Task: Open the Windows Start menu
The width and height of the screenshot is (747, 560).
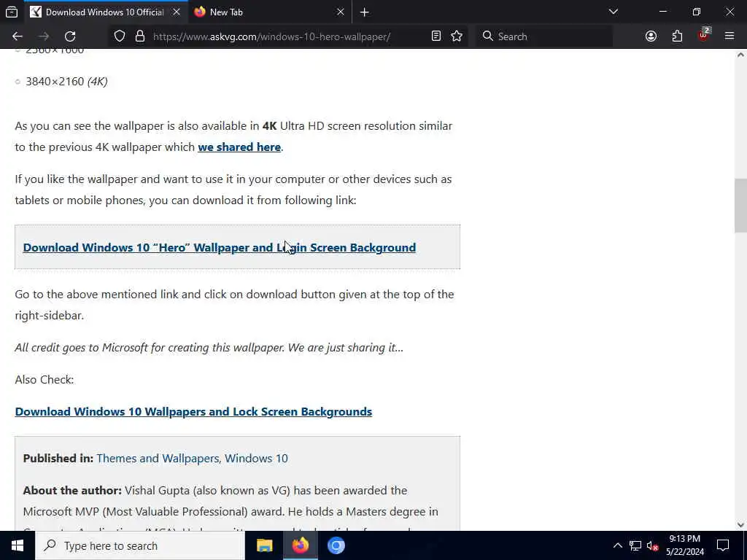Action: (18, 545)
